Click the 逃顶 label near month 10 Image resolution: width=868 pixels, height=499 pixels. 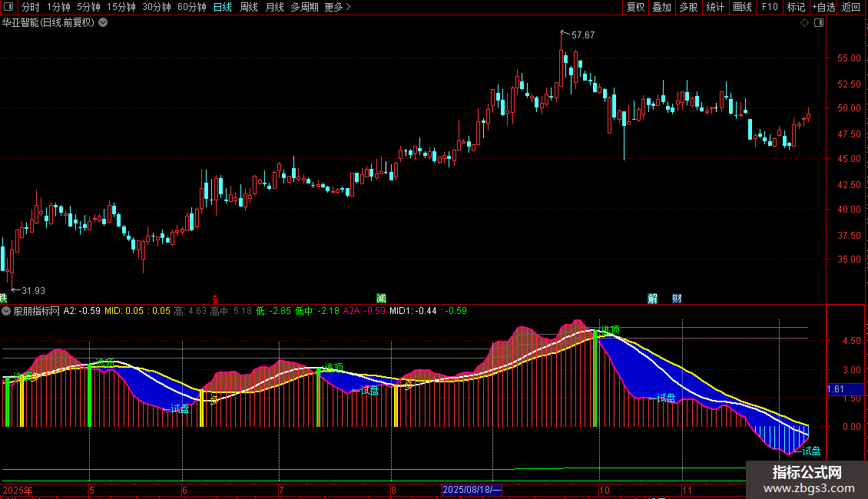click(609, 330)
